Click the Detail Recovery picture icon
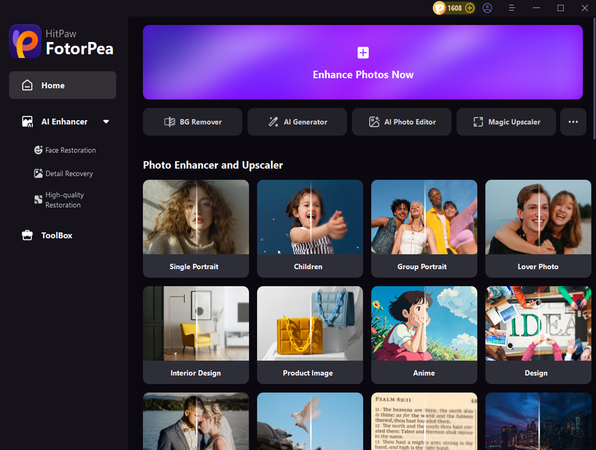The image size is (596, 450). pos(38,174)
